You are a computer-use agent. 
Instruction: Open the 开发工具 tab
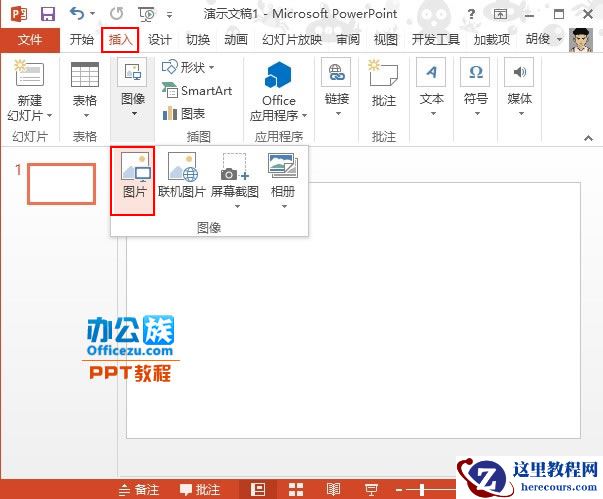pyautogui.click(x=436, y=40)
